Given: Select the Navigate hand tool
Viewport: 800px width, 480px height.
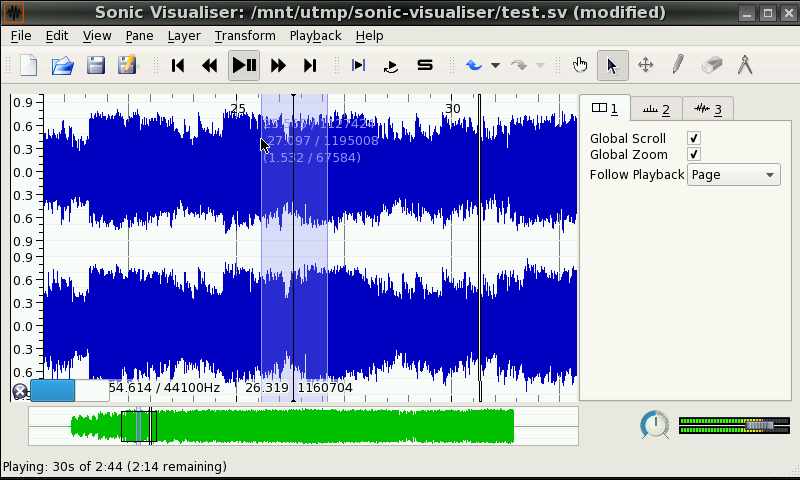Looking at the screenshot, I should (580, 65).
